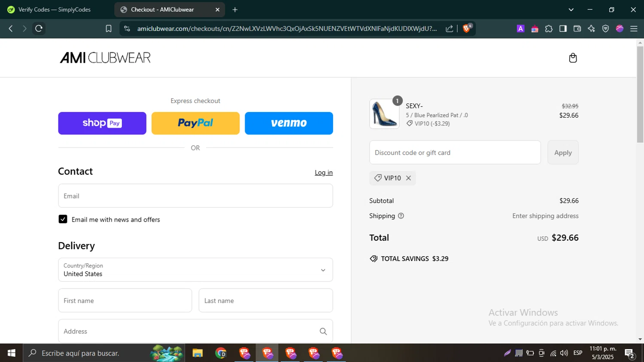Click the ESP language indicator

578,353
